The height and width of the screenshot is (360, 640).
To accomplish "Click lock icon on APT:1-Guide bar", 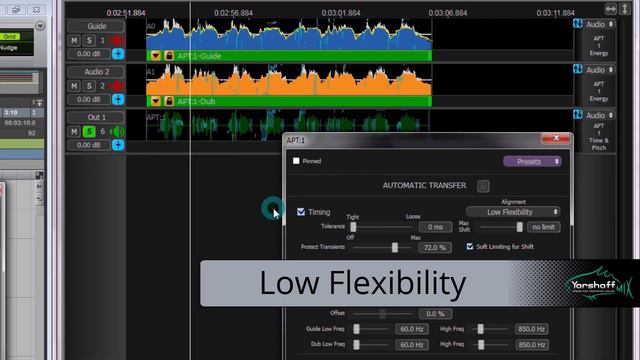I will [169, 56].
